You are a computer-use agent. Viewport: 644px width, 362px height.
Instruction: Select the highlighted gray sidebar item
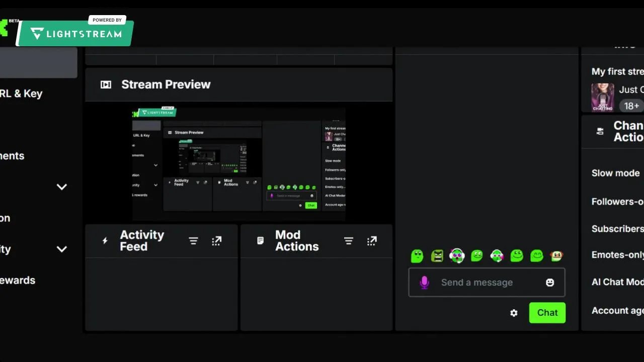[39, 63]
